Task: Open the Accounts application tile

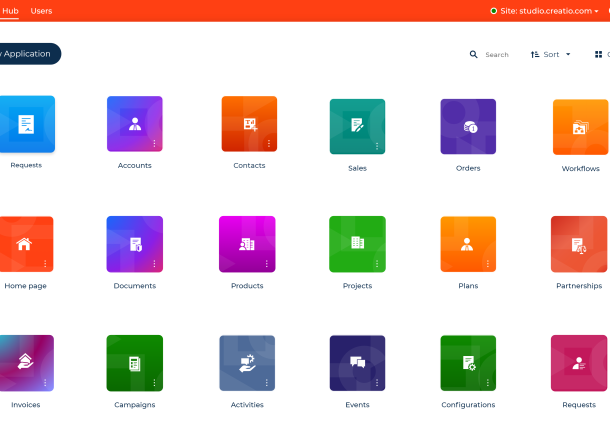Action: coord(134,124)
